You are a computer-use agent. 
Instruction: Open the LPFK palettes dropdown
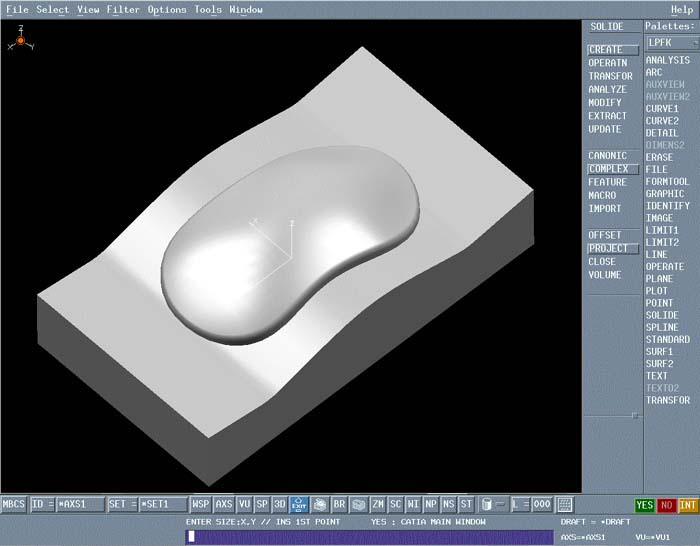tap(670, 43)
